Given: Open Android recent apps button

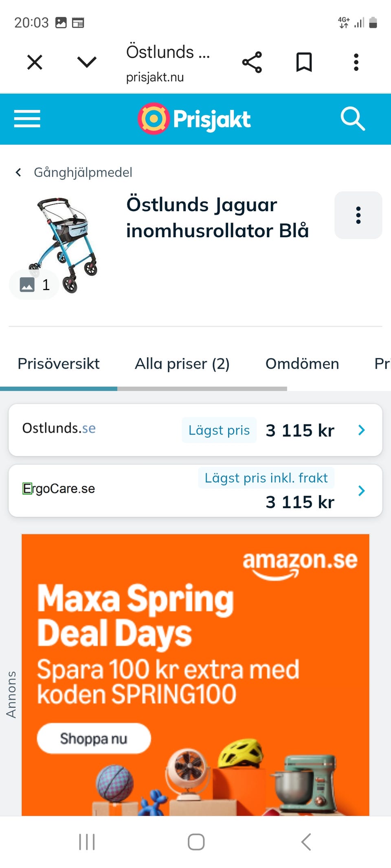Looking at the screenshot, I should [x=87, y=842].
